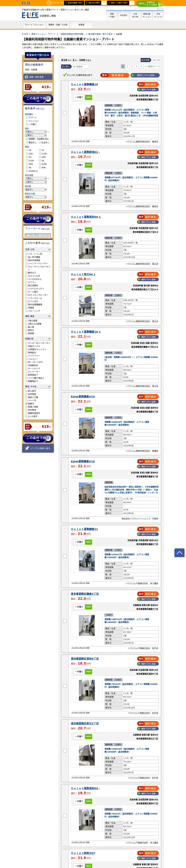Collapse the 建物・構造 section
This screenshot has width=186, height=868.
click(38, 316)
